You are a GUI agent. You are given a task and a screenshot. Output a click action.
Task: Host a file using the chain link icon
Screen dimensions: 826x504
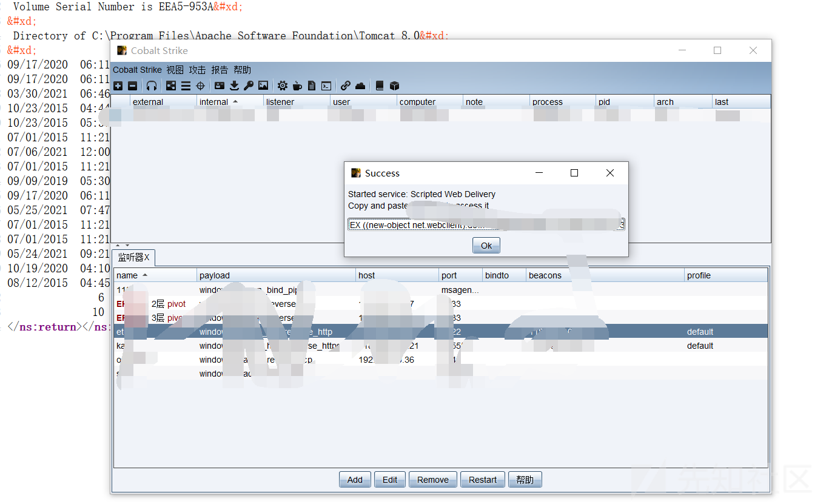[x=346, y=86]
